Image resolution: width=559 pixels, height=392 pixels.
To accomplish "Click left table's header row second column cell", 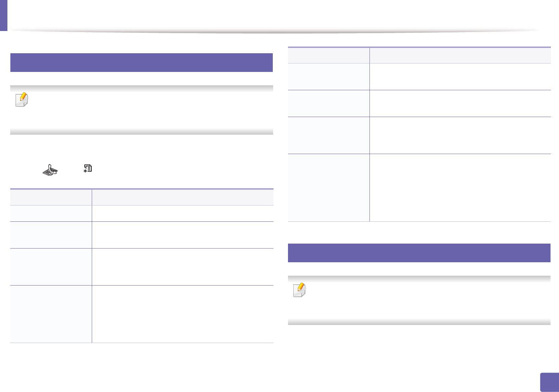I will (182, 197).
